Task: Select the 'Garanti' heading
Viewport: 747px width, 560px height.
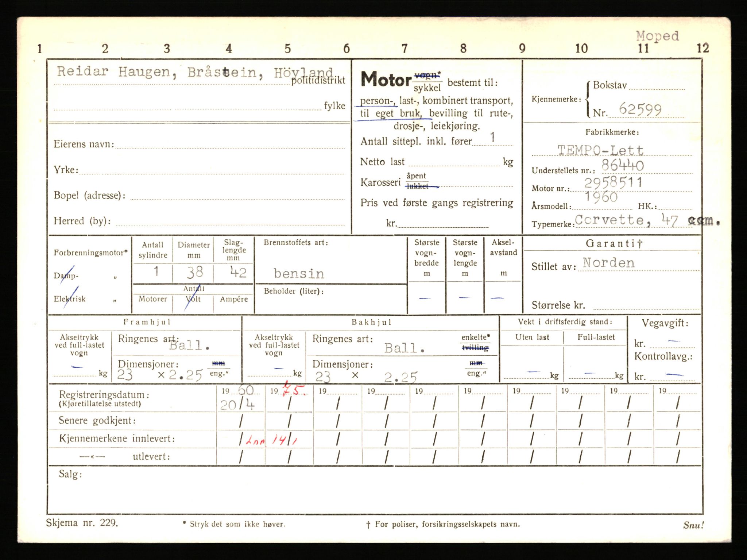Action: point(614,244)
